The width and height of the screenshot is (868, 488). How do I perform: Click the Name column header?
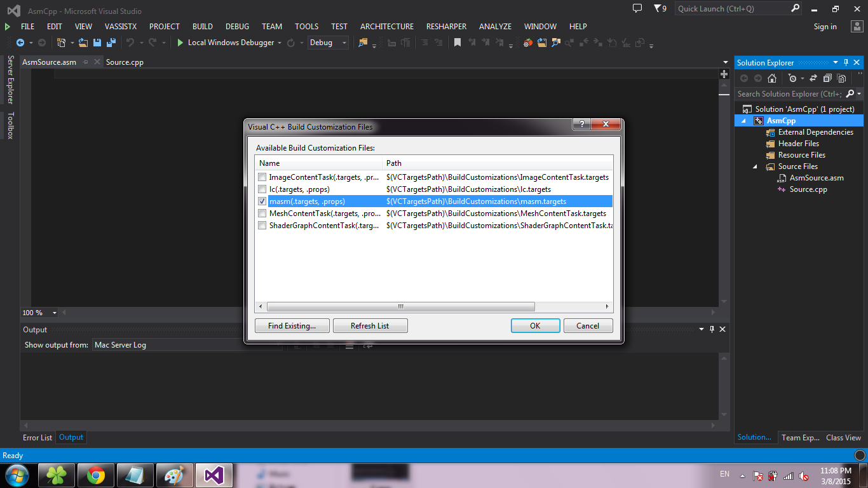318,163
